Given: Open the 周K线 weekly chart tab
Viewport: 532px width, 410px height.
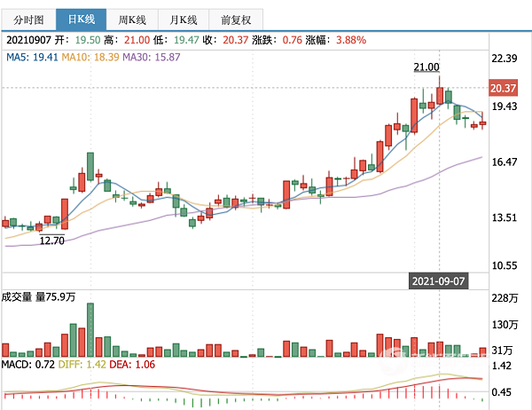Looking at the screenshot, I should [133, 18].
